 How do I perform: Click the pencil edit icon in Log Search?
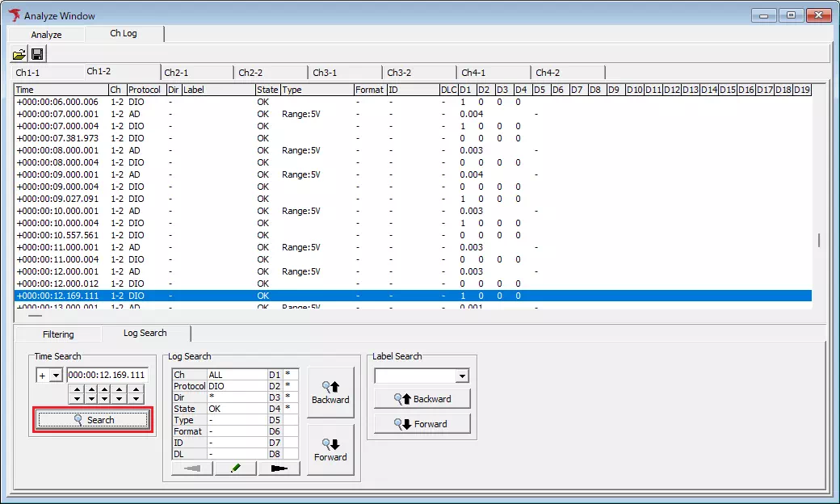click(x=234, y=468)
